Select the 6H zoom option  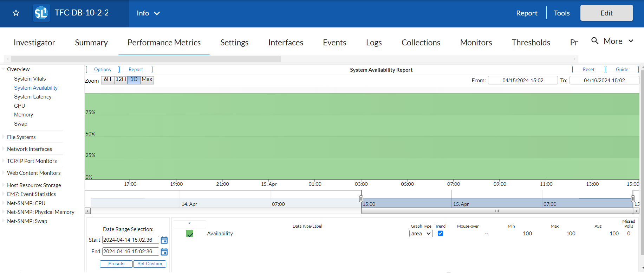point(108,80)
